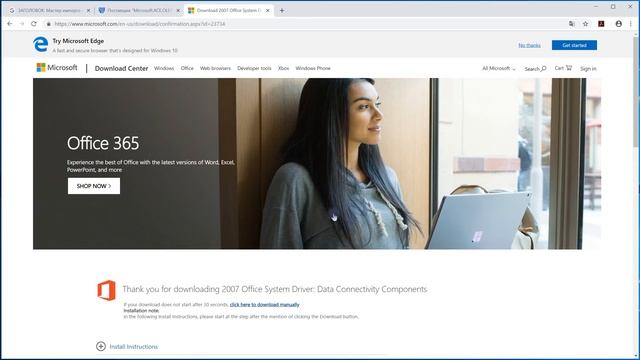Click the orange Office logo icon
640x360 pixels.
click(x=107, y=290)
